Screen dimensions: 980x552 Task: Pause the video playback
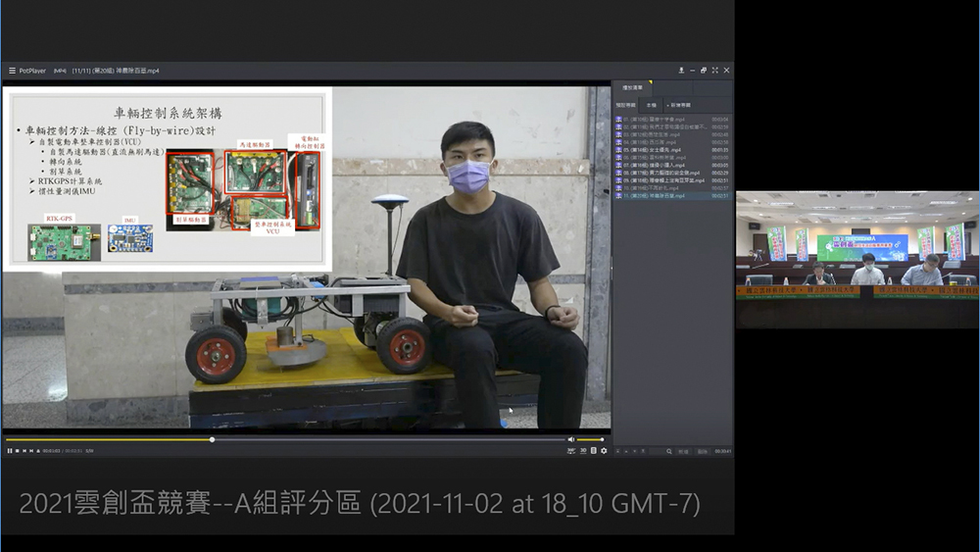coord(10,450)
